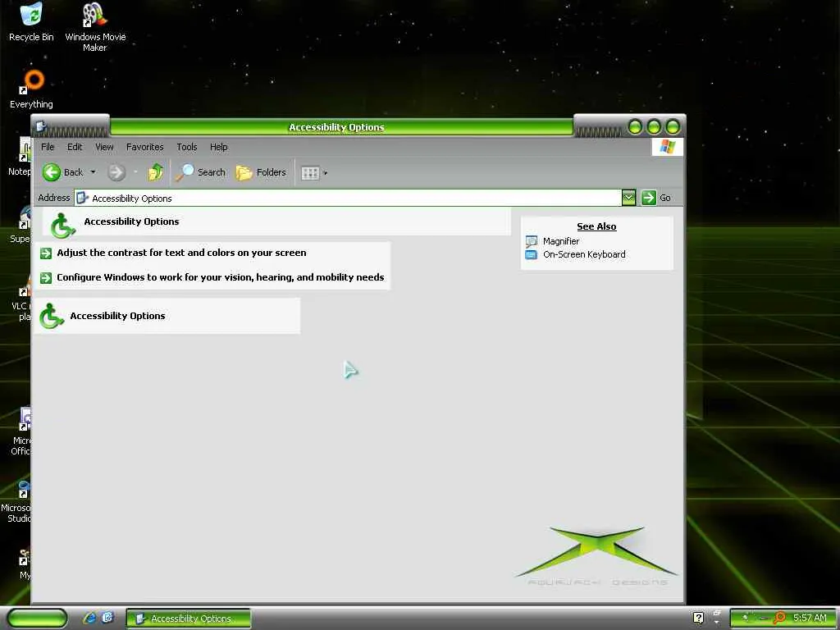Viewport: 840px width, 630px height.
Task: Click the taskbar clock showing 5:57 AM
Action: tap(810, 619)
